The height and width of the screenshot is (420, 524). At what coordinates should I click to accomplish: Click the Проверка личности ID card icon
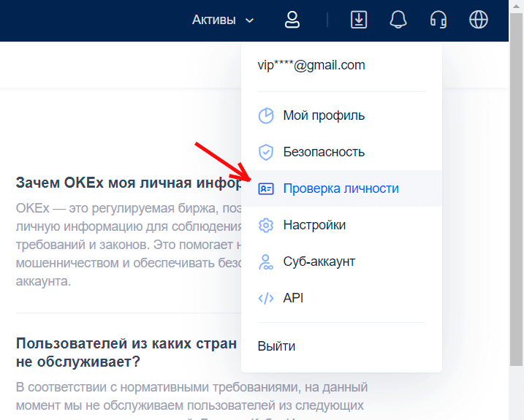click(x=266, y=188)
